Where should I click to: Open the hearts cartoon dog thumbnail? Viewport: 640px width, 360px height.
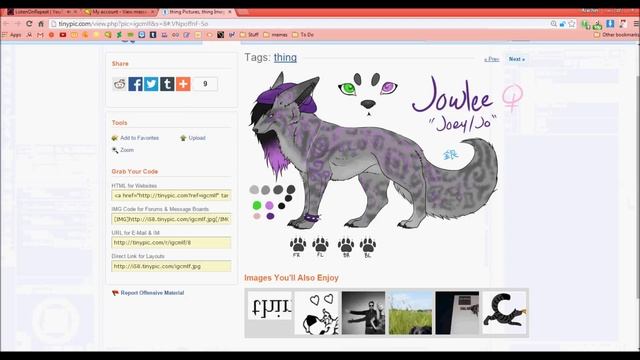tap(317, 313)
